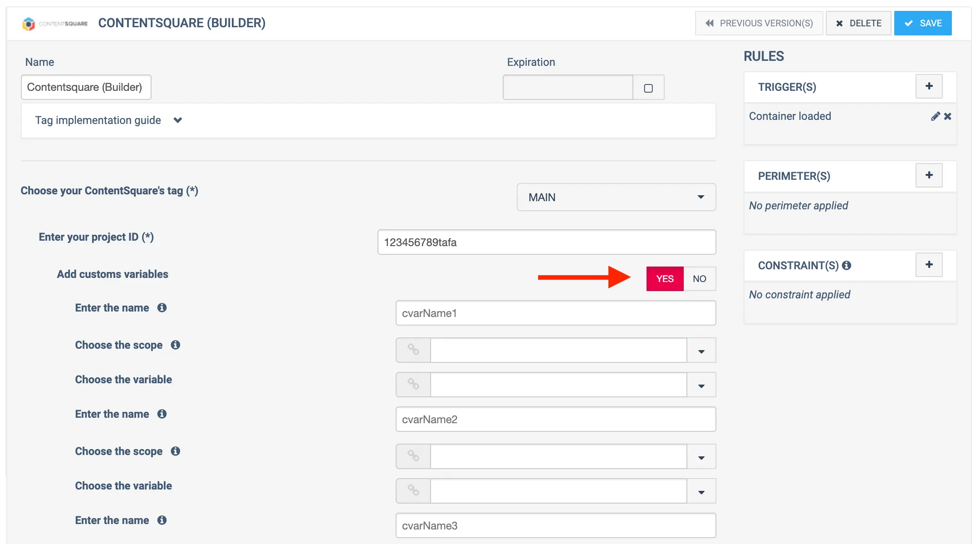Image resolution: width=980 pixels, height=544 pixels.
Task: Click the info icon beside the first Enter the name
Action: tap(162, 308)
